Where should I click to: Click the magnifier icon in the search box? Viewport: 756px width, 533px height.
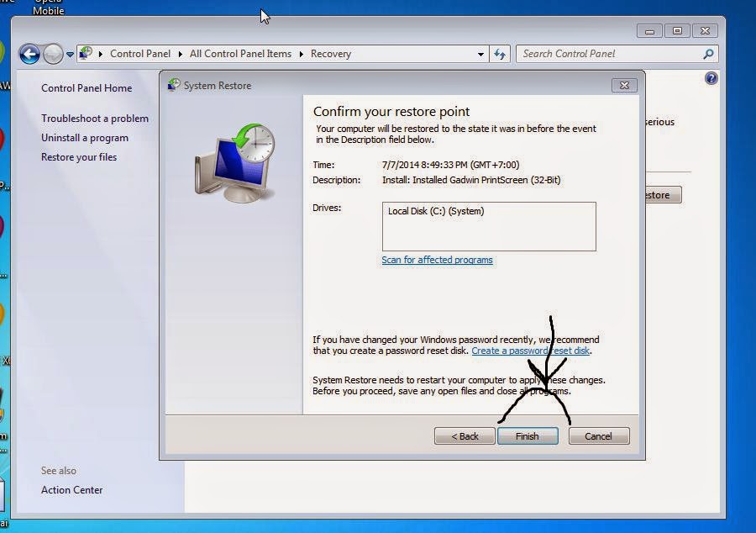point(707,54)
